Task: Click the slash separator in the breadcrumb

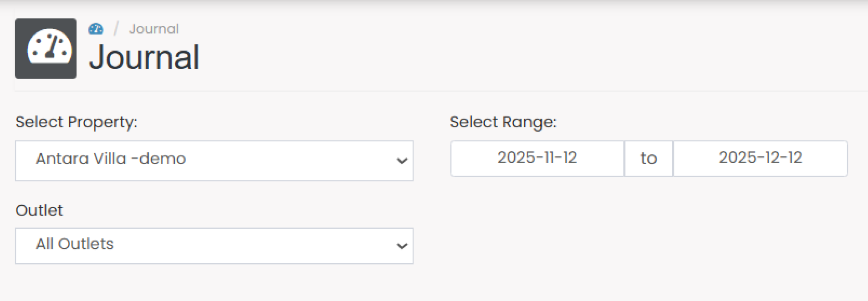Action: [116, 29]
